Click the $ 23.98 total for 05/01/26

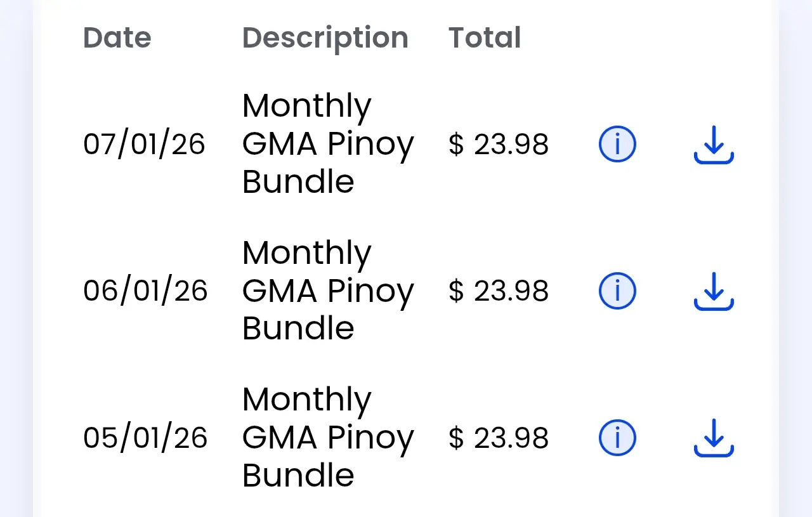499,437
